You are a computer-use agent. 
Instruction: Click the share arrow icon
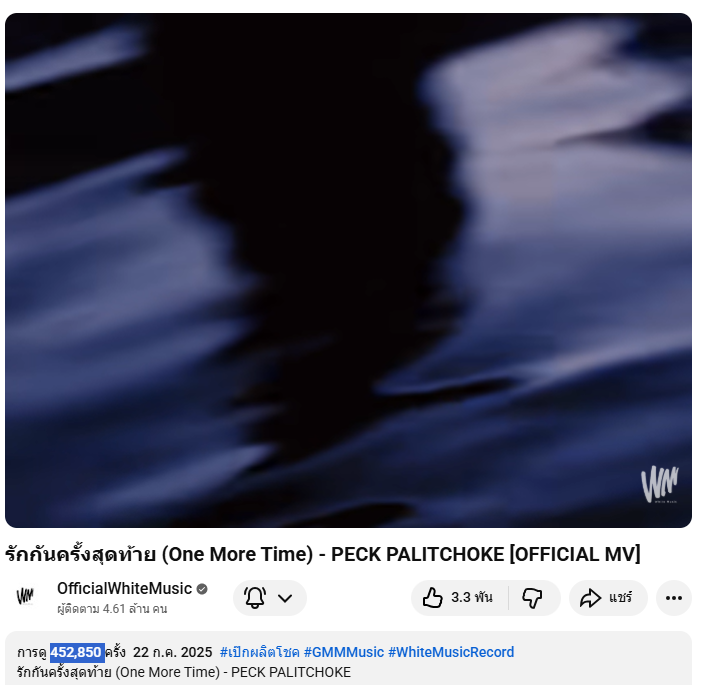590,598
